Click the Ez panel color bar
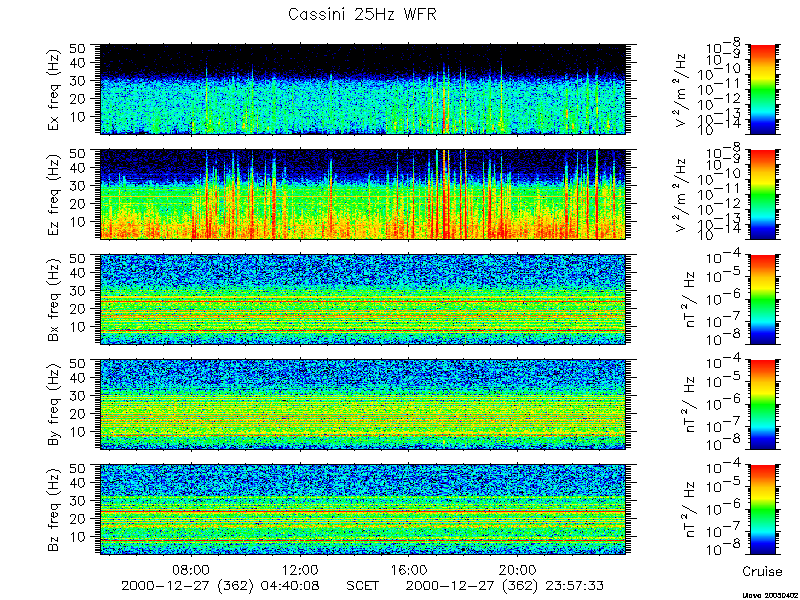The width and height of the screenshot is (800, 600). click(x=763, y=194)
